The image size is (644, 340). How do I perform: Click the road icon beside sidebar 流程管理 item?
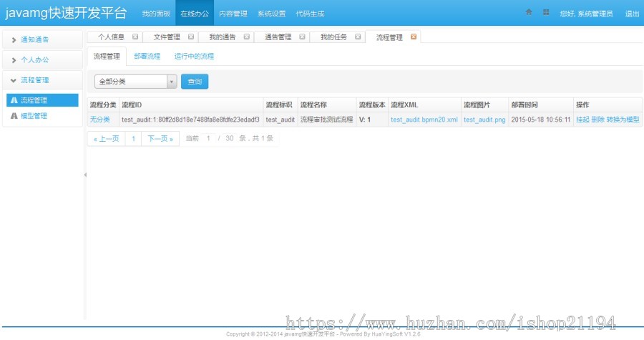[14, 100]
